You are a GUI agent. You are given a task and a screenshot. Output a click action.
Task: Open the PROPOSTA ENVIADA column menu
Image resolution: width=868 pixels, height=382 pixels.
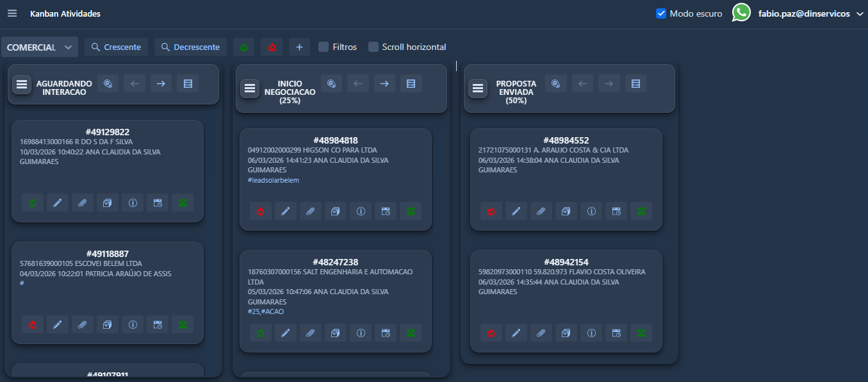478,88
